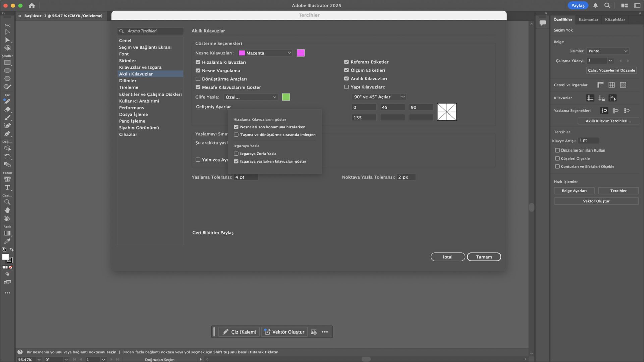Confirm with the Tamam button
644x362 pixels.
point(484,257)
